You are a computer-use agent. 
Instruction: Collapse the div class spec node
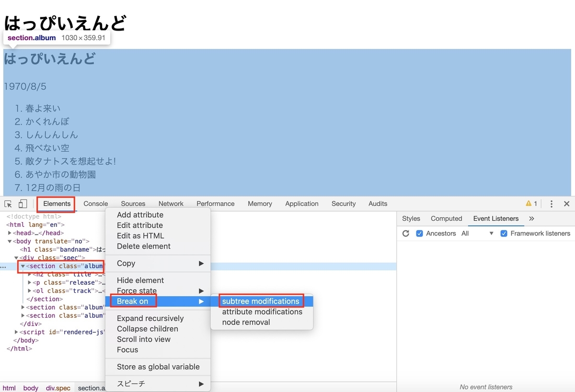coord(16,258)
